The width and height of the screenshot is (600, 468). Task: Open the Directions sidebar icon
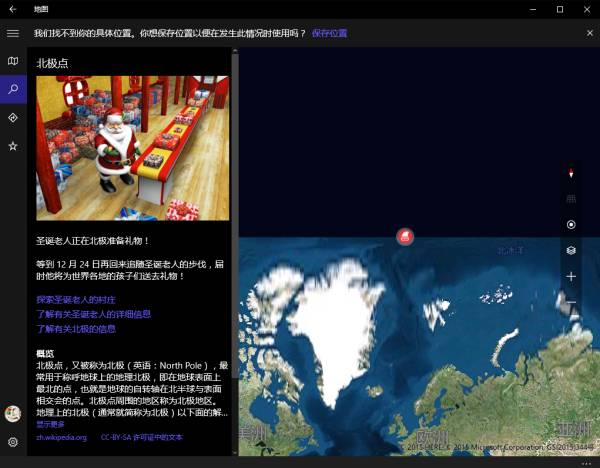(13, 117)
